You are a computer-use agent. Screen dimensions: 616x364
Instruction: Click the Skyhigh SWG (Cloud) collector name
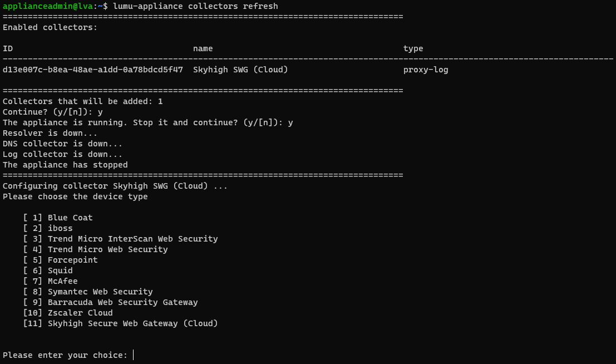click(x=240, y=70)
